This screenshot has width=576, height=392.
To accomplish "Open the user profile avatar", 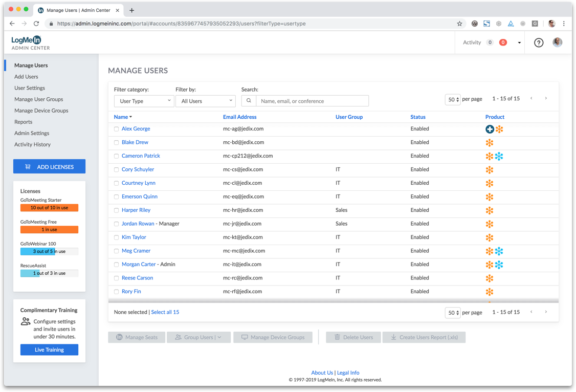I will click(x=558, y=42).
